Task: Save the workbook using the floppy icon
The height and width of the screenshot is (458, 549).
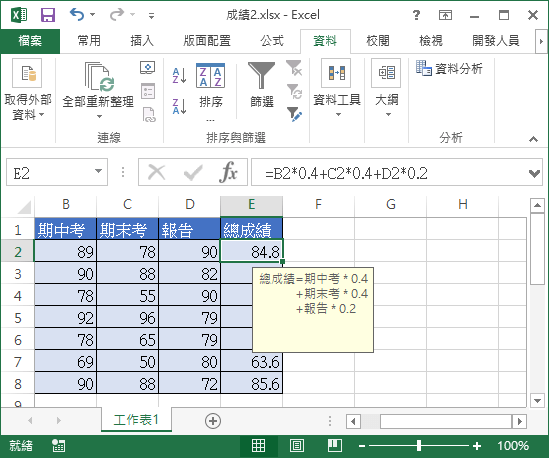Action: (x=48, y=15)
